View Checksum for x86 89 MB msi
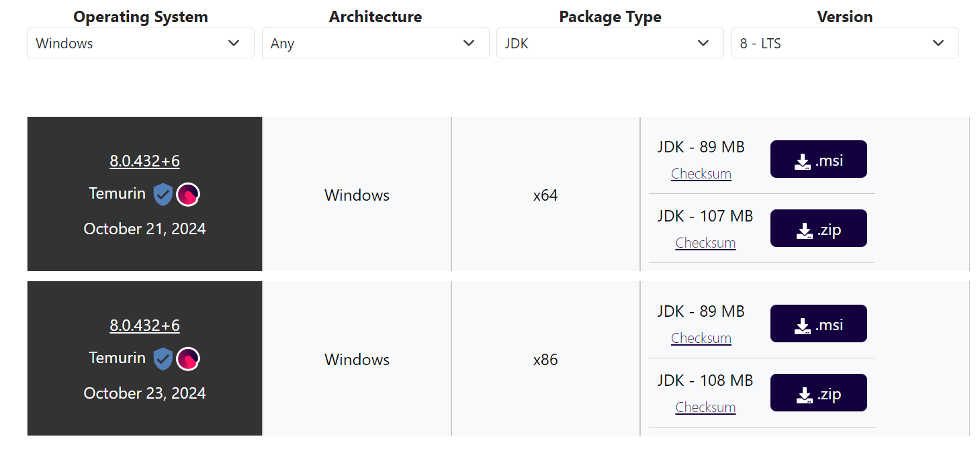The image size is (980, 451). pyautogui.click(x=701, y=338)
